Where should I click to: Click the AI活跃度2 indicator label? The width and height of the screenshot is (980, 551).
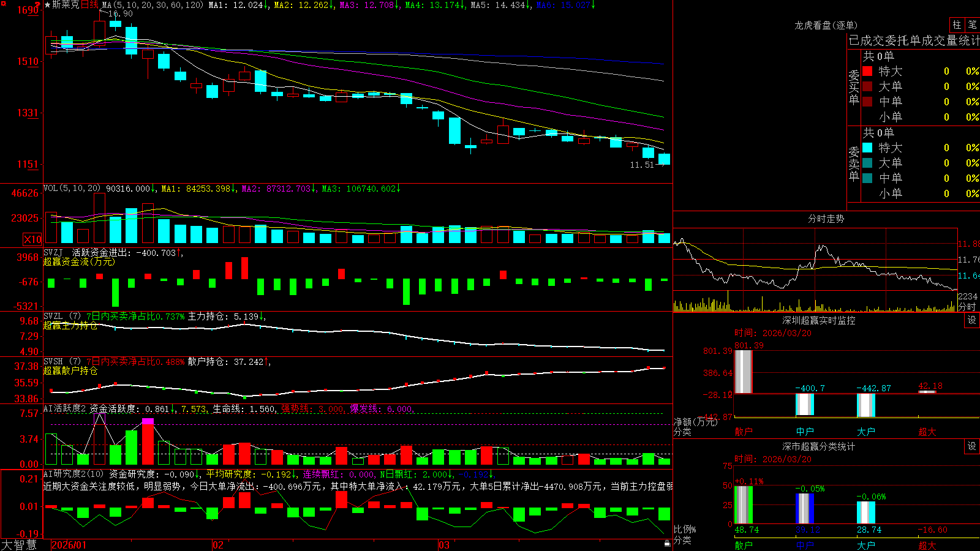pos(65,408)
